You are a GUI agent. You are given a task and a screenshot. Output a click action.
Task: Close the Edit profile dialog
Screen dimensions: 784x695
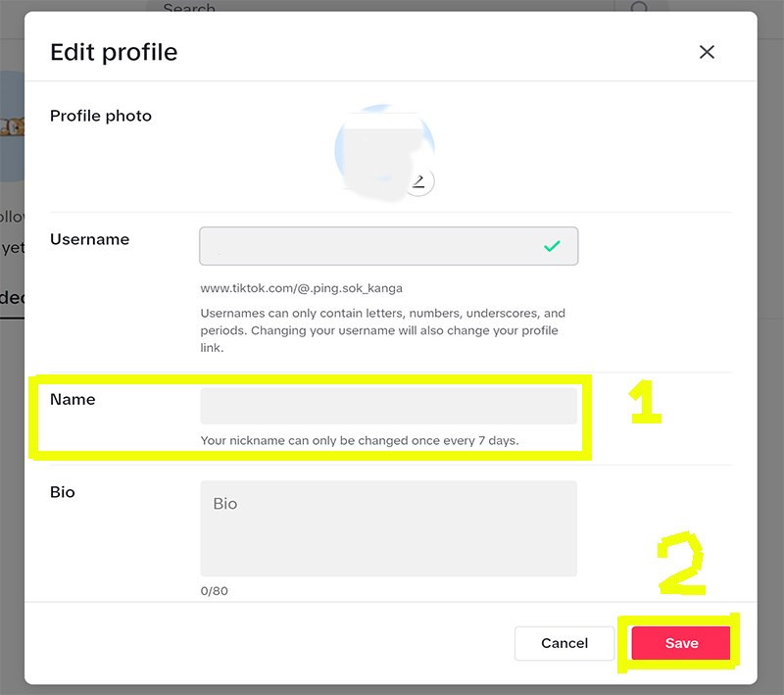click(x=707, y=52)
